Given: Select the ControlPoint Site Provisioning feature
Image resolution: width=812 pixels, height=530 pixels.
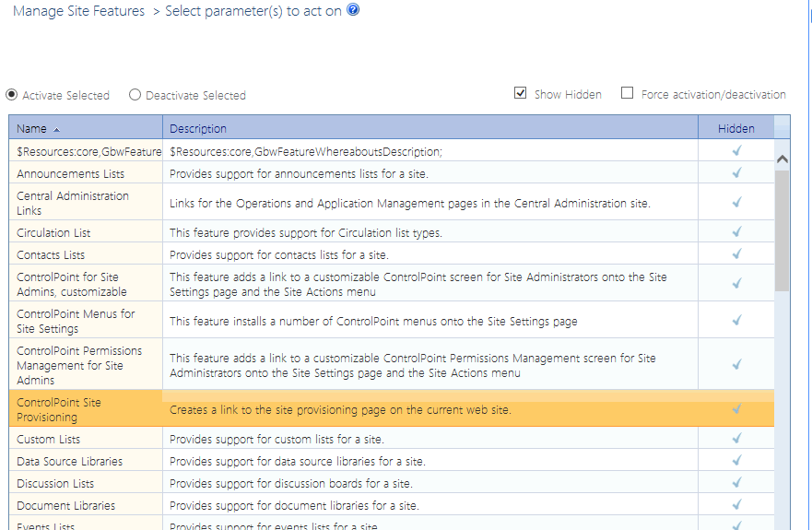Looking at the screenshot, I should pyautogui.click(x=59, y=409).
